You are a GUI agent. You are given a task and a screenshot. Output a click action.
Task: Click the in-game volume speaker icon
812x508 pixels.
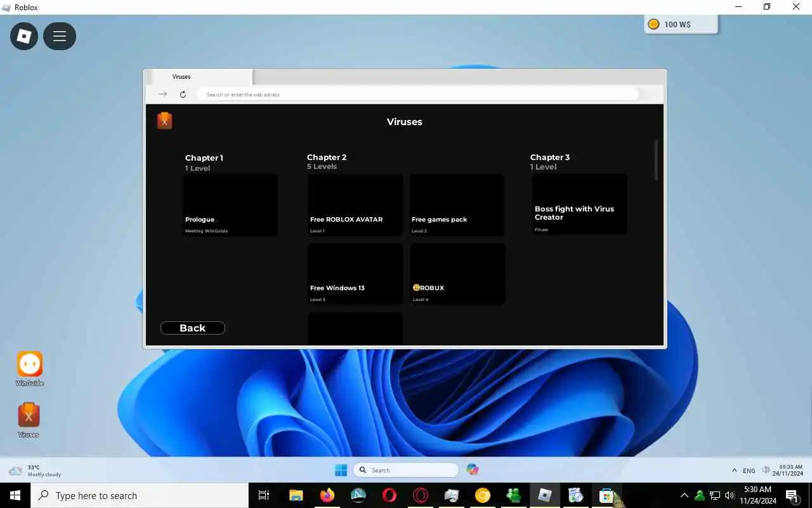coord(766,470)
